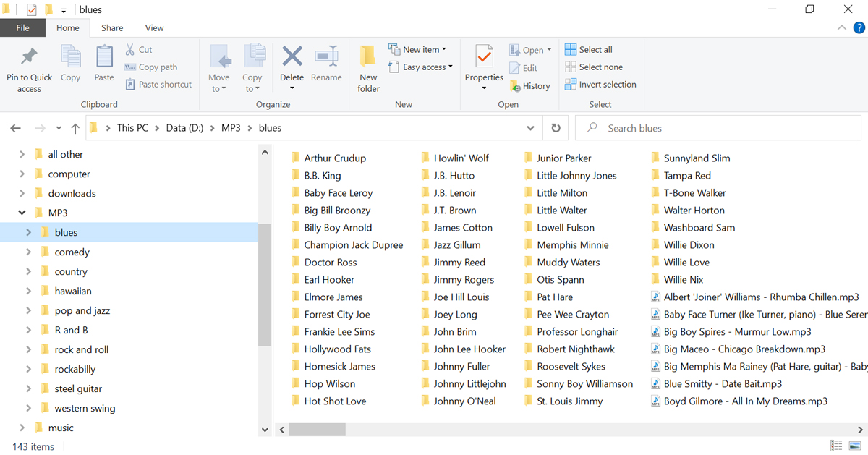
Task: Expand the rockabilly tree node
Action: [28, 369]
